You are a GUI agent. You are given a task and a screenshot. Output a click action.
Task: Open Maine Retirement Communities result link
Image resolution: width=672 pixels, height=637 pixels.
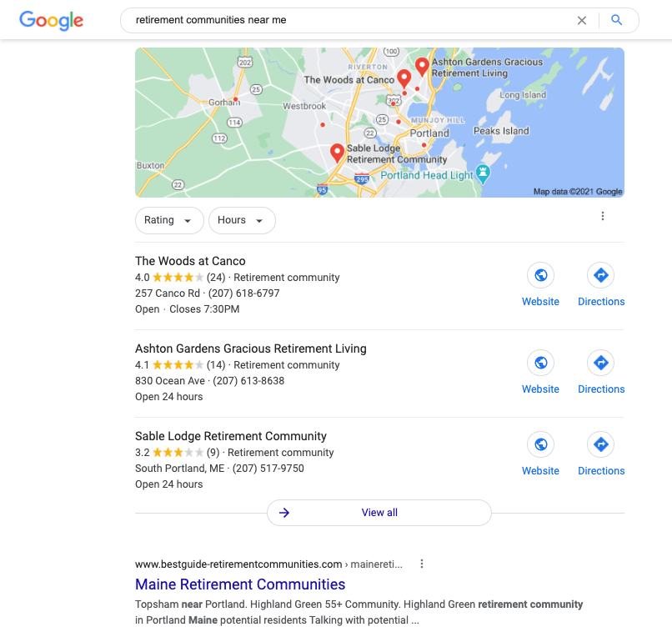[240, 584]
